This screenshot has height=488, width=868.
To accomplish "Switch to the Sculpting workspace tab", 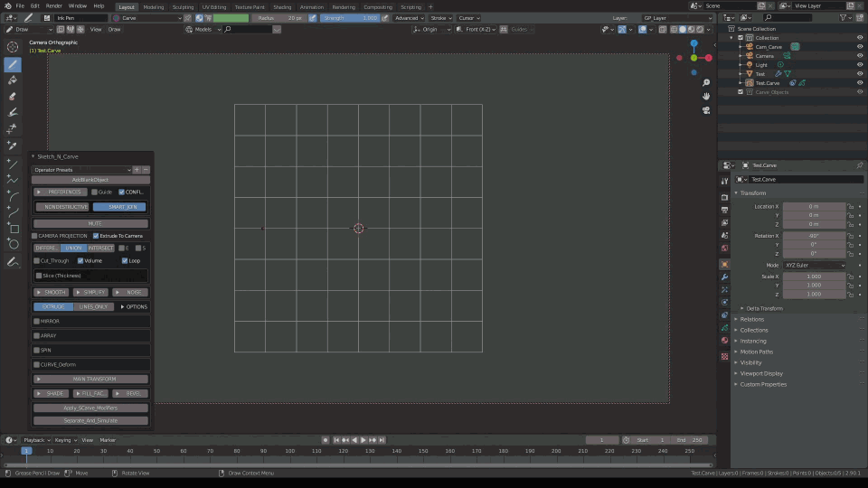I will click(183, 6).
